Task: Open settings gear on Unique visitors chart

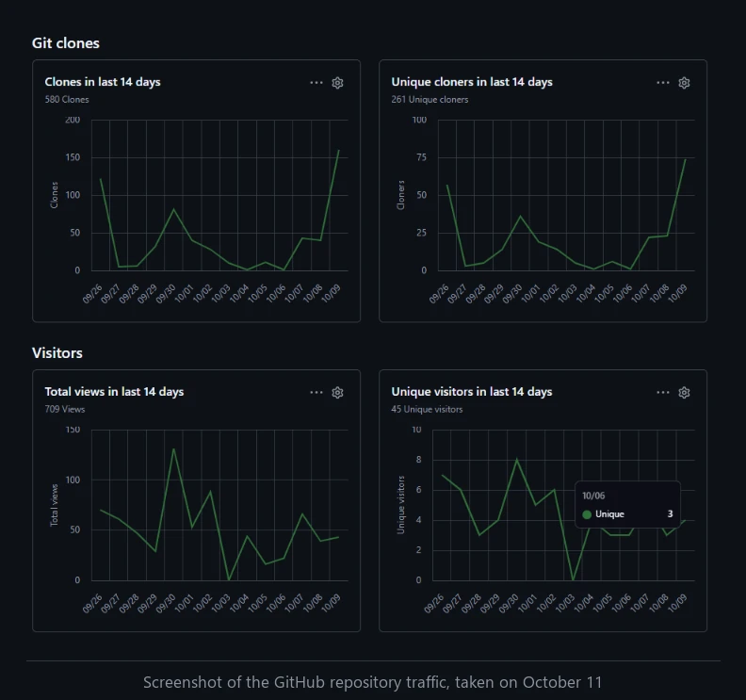Action: [x=684, y=393]
